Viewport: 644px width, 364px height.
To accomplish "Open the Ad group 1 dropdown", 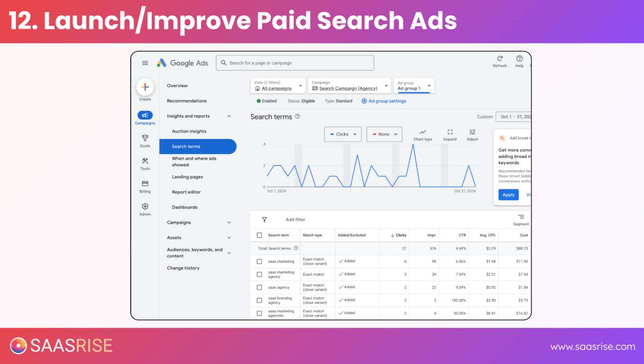I will tap(414, 86).
